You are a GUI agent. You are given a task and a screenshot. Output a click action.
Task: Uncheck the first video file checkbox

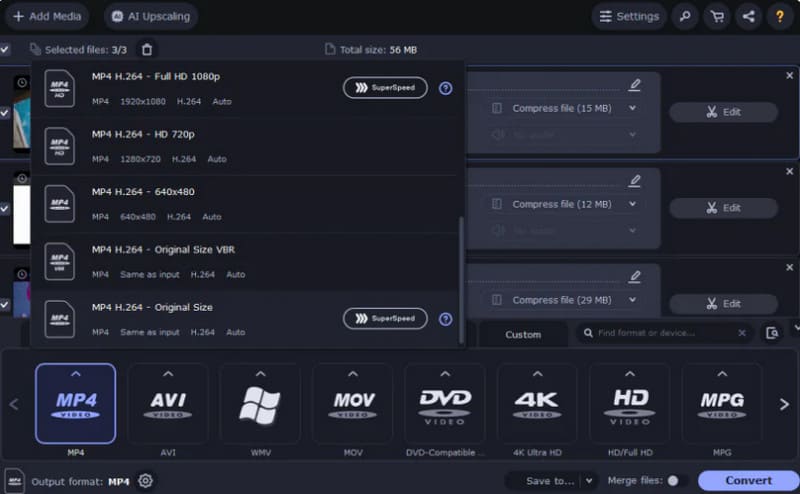point(5,113)
